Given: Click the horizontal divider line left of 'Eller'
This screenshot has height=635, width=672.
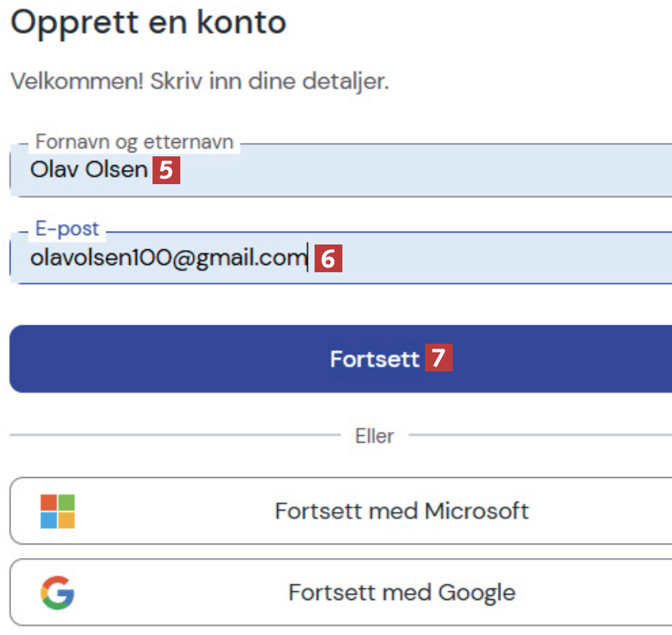Looking at the screenshot, I should 175,436.
